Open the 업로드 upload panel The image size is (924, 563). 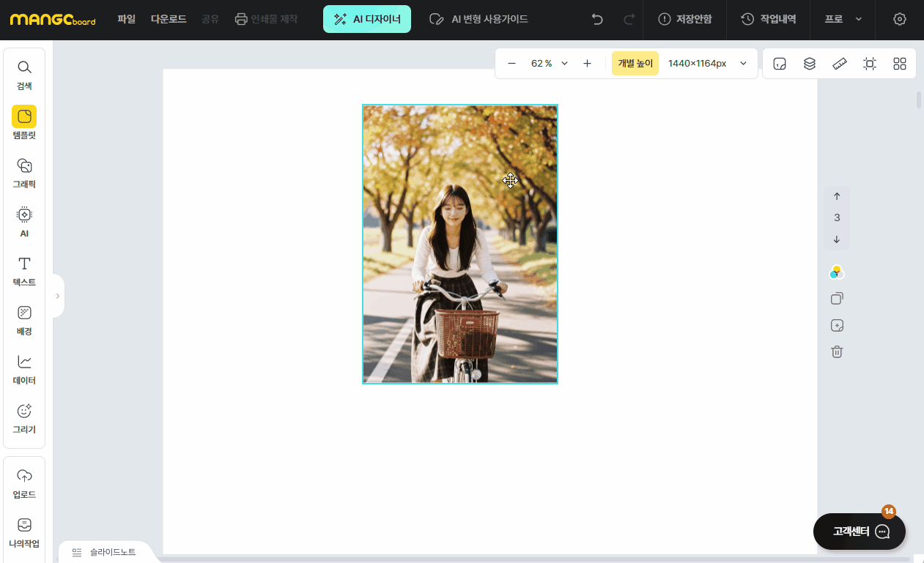point(24,483)
